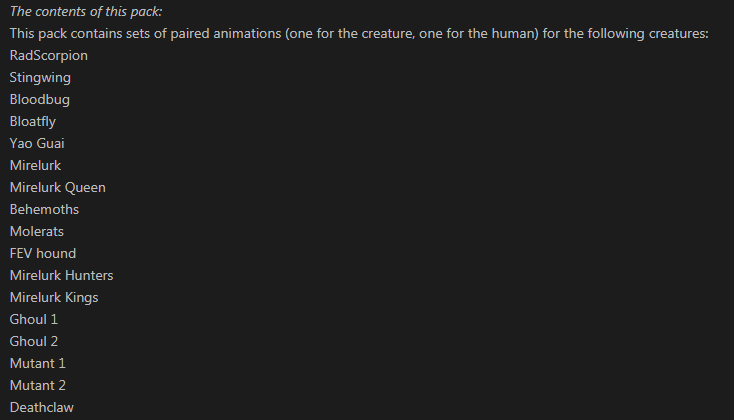The width and height of the screenshot is (734, 420).
Task: Select the Mirelurk Queen line
Action: [x=57, y=188]
